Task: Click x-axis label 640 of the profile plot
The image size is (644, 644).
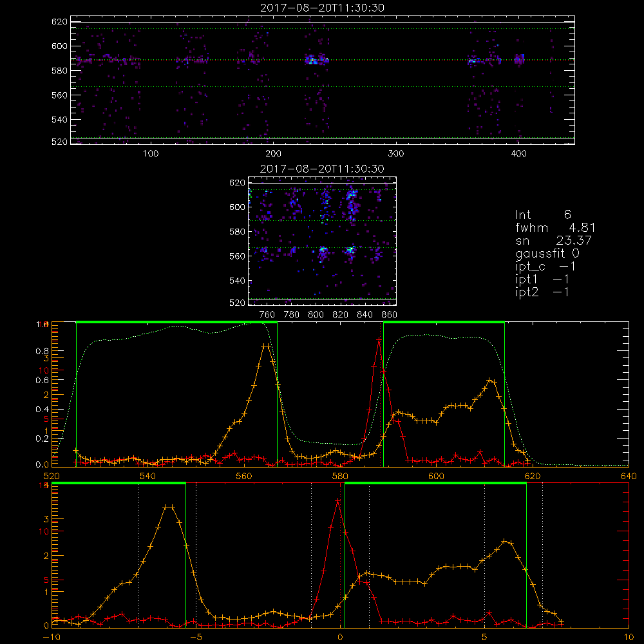Action: click(x=629, y=476)
